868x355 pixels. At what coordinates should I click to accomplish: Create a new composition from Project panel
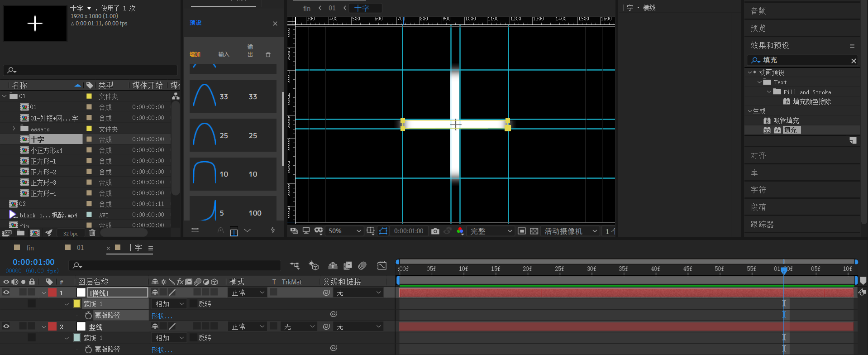click(x=35, y=233)
